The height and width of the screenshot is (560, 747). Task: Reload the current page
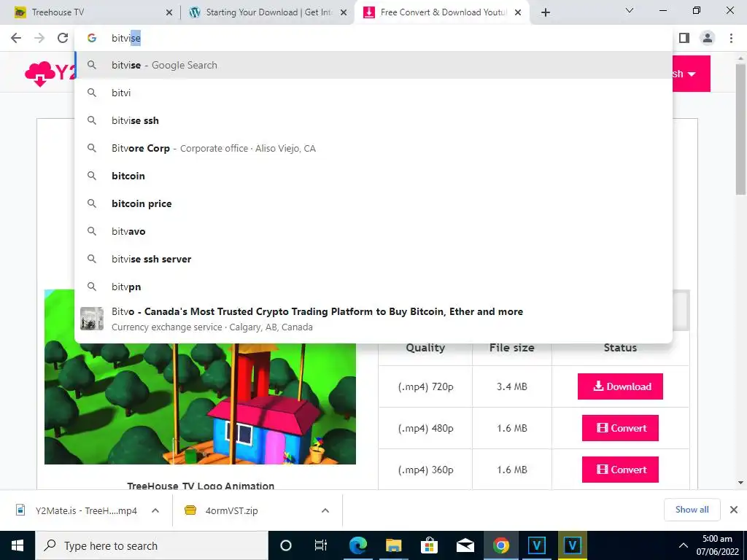click(x=63, y=38)
